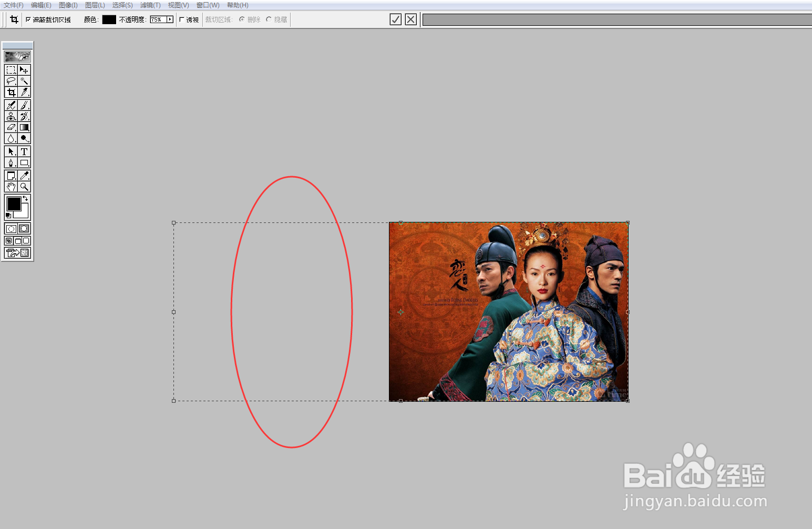Select the Airbrush tool
812x529 pixels.
(11, 105)
